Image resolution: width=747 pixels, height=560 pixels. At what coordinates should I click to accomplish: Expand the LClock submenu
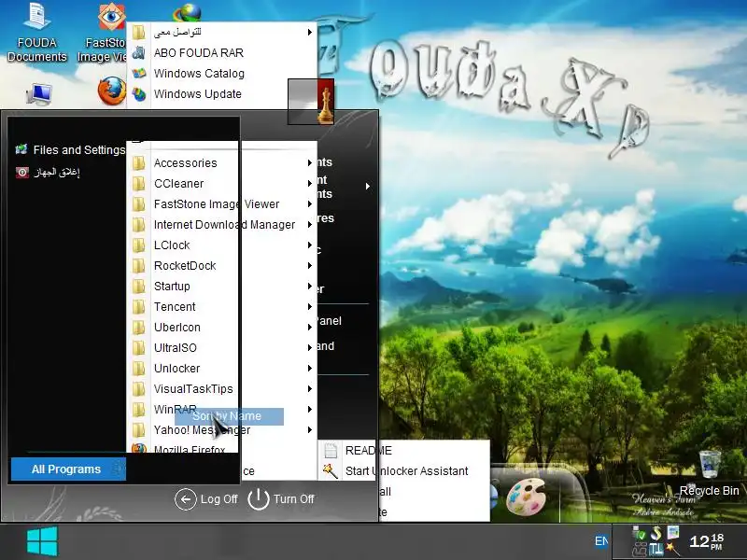pos(222,245)
